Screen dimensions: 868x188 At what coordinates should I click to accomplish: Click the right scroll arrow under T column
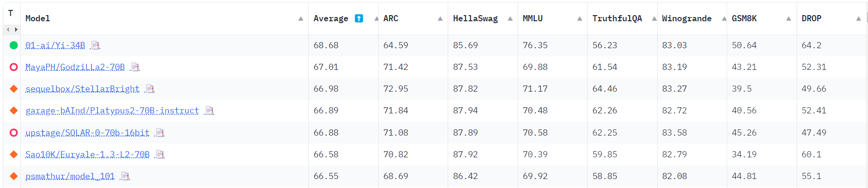tap(16, 30)
